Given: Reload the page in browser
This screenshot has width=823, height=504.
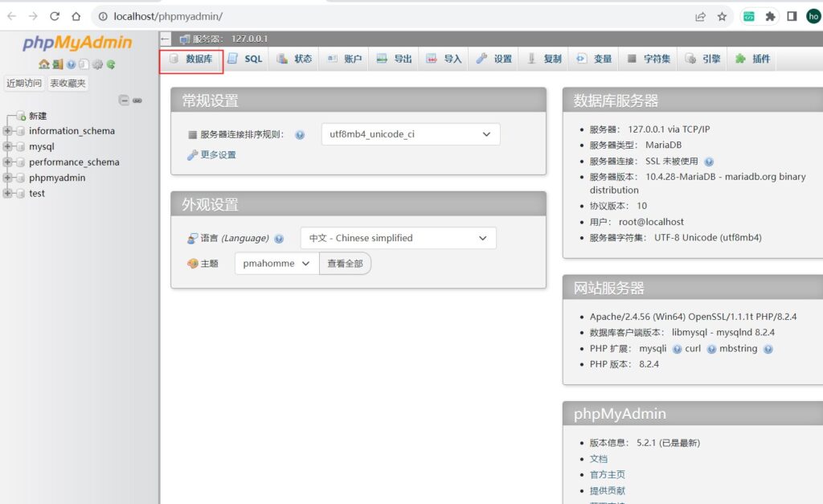Looking at the screenshot, I should (55, 16).
